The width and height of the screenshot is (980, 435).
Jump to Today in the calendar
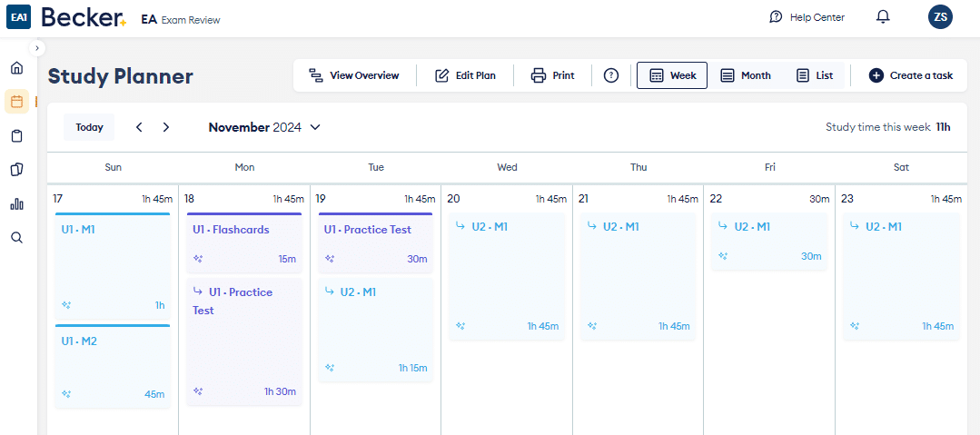(89, 127)
